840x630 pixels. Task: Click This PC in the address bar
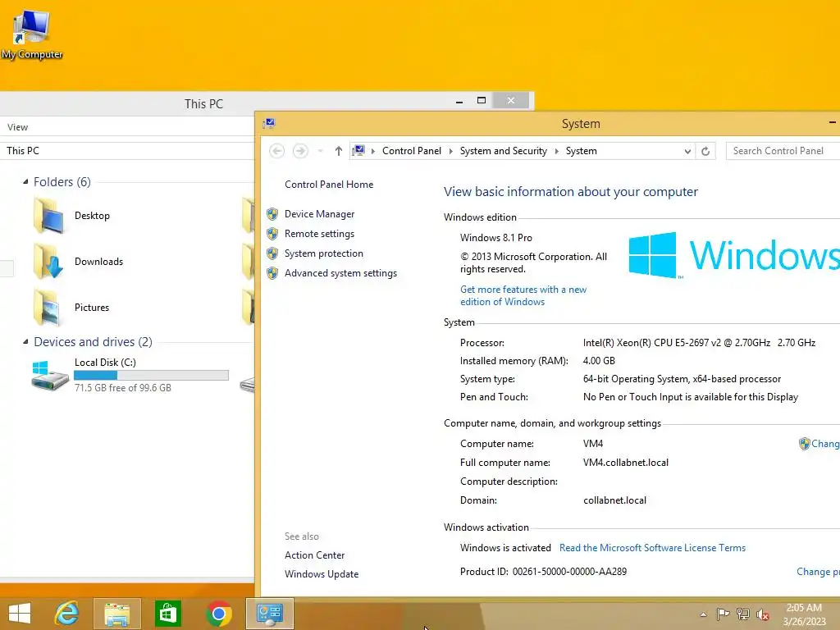pos(23,151)
